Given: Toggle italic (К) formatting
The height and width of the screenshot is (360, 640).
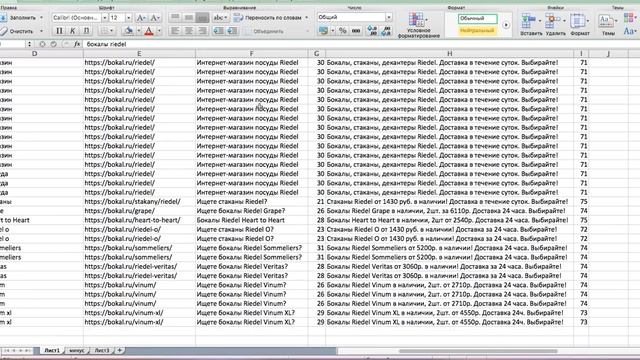Looking at the screenshot, I should pos(73,31).
